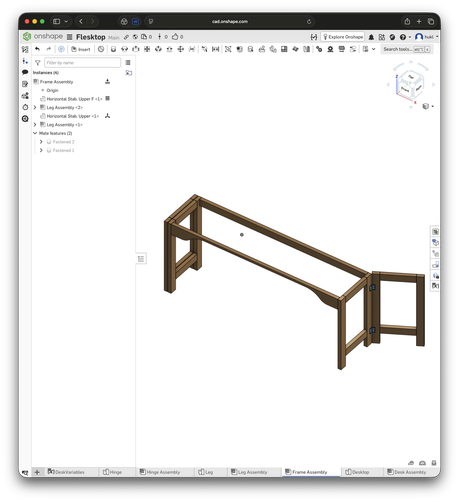This screenshot has height=502, width=459.
Task: Reload the page in Safari
Action: [309, 22]
